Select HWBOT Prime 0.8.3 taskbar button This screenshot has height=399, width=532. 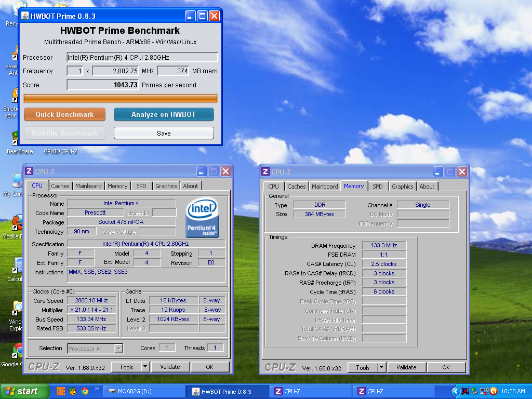point(228,392)
